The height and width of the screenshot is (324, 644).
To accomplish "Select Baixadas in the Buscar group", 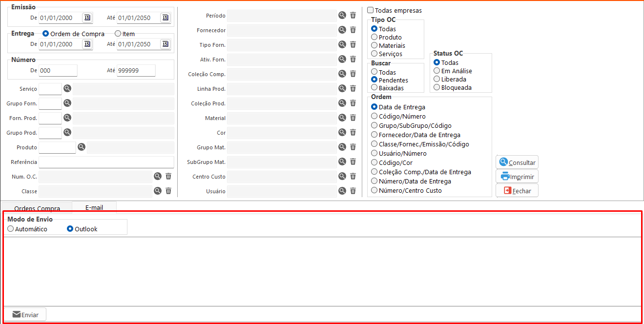I will click(374, 88).
